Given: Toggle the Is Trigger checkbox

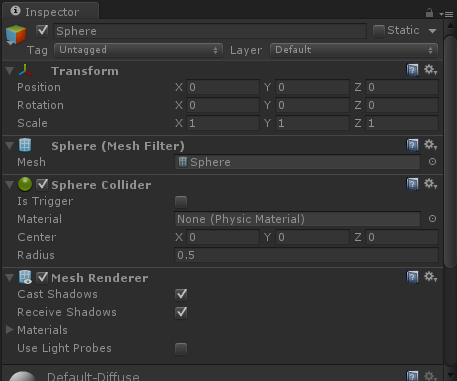Looking at the screenshot, I should pos(181,201).
